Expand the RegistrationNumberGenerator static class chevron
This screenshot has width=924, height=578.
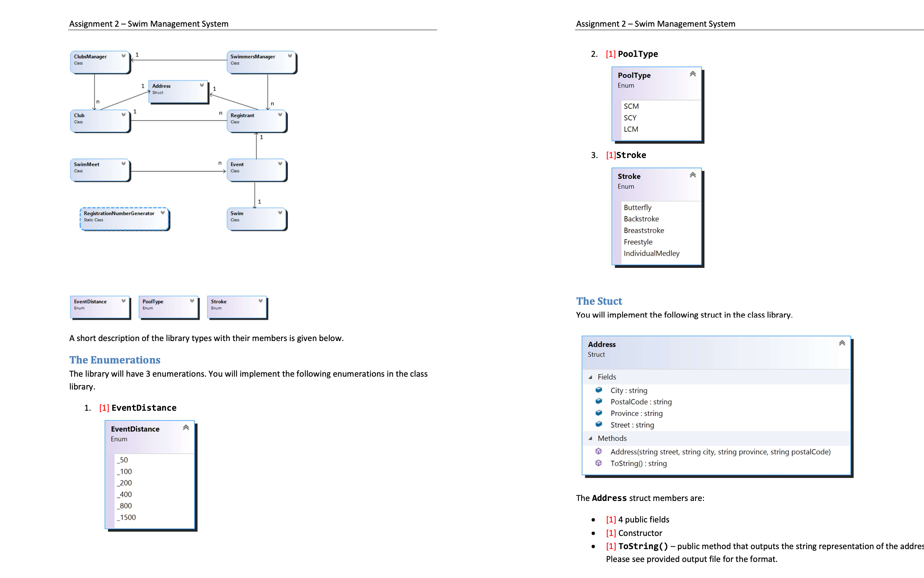tap(163, 213)
